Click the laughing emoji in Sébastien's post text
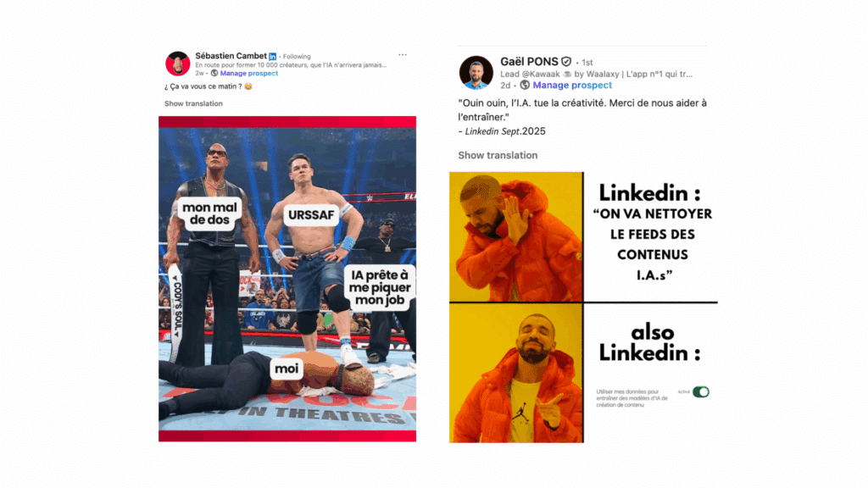 click(248, 86)
